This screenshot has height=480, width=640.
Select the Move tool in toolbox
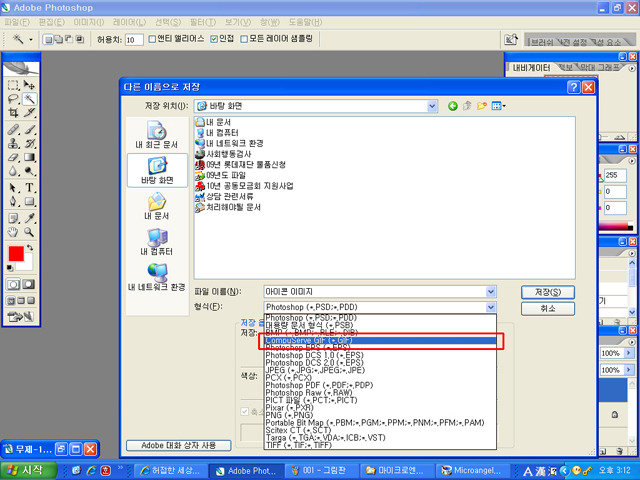(29, 85)
